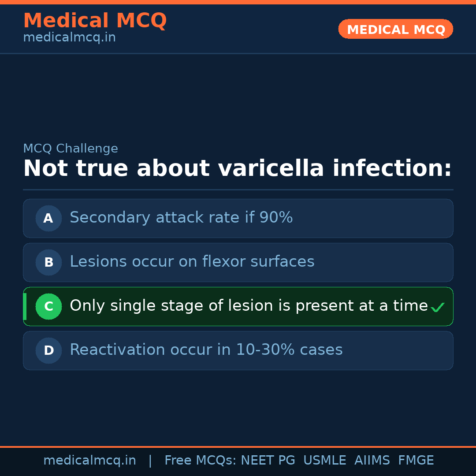
Task: Open the medicalmcq.in link in the footer
Action: [x=89, y=461]
